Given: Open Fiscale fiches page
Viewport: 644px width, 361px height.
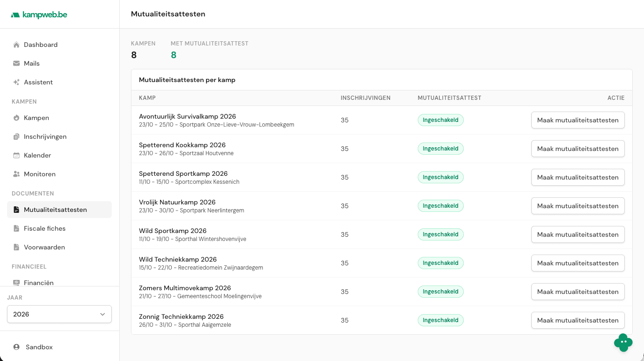Looking at the screenshot, I should coord(59,228).
